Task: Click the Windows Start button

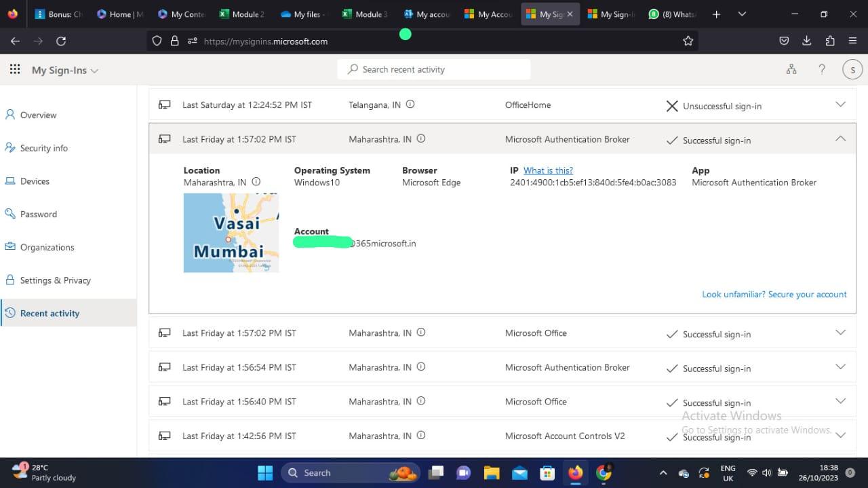Action: (265, 472)
